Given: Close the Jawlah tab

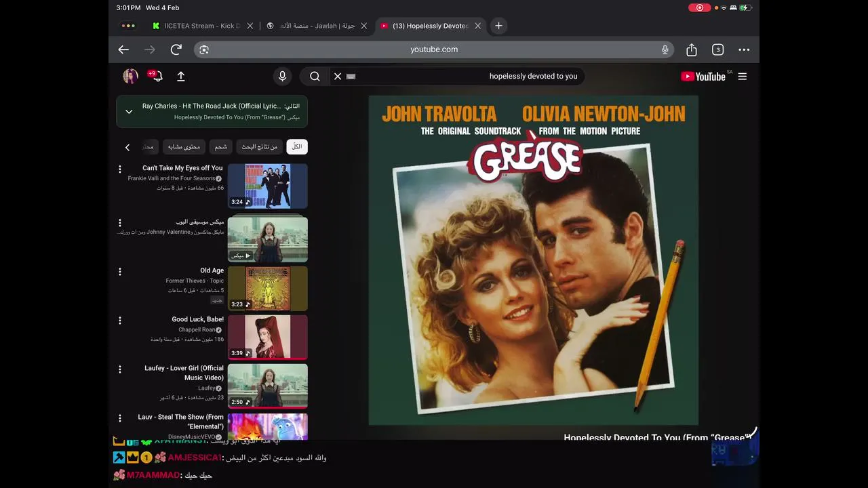Looking at the screenshot, I should click(x=363, y=26).
